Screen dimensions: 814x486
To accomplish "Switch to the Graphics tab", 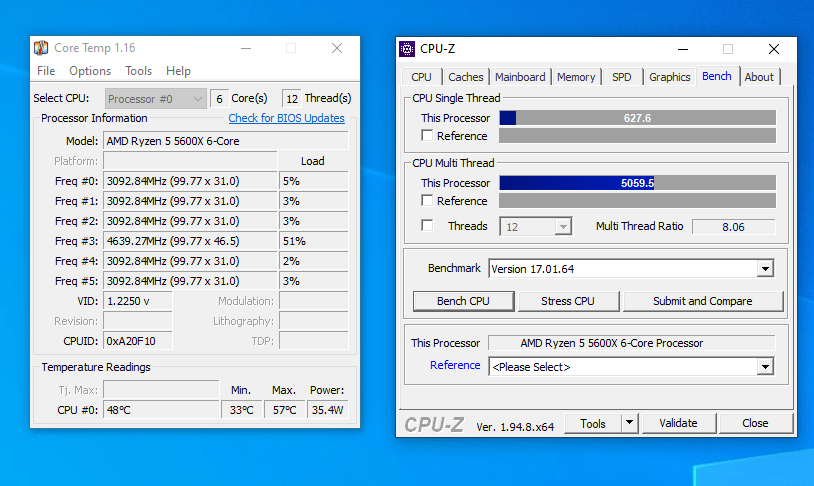I will [x=670, y=77].
